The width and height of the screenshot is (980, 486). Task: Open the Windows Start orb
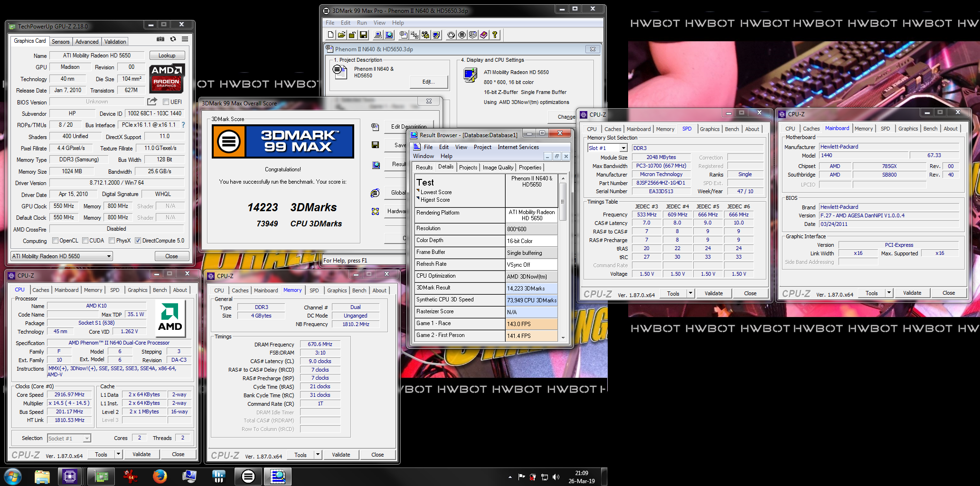12,476
